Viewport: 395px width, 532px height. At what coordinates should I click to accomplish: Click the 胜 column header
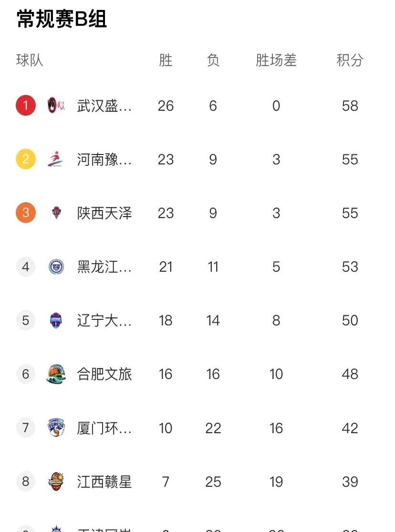coord(166,61)
